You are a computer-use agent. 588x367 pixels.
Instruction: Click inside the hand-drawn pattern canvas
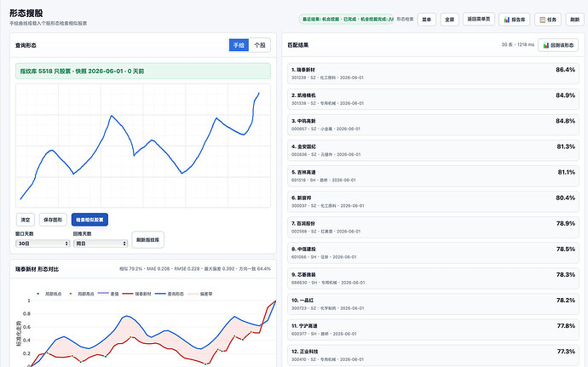click(143, 146)
